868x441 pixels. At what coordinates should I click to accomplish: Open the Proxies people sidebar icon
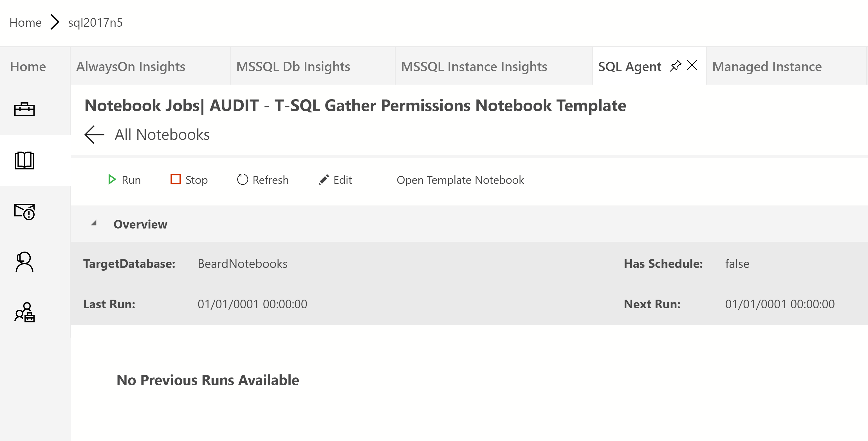24,312
